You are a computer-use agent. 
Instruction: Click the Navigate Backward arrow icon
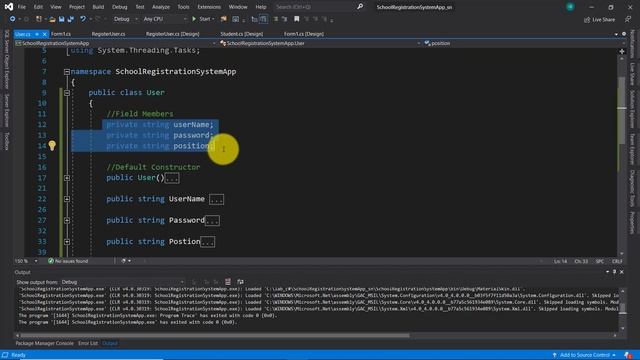pos(12,19)
